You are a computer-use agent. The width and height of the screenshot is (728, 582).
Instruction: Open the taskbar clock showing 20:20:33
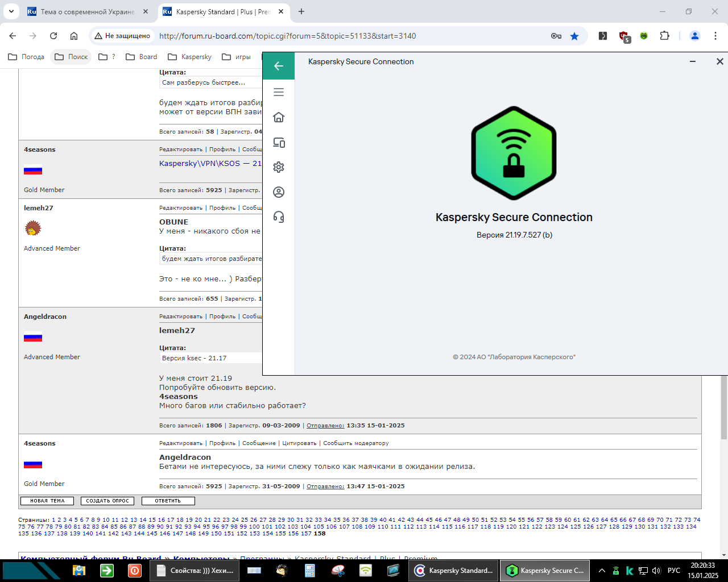coord(703,571)
